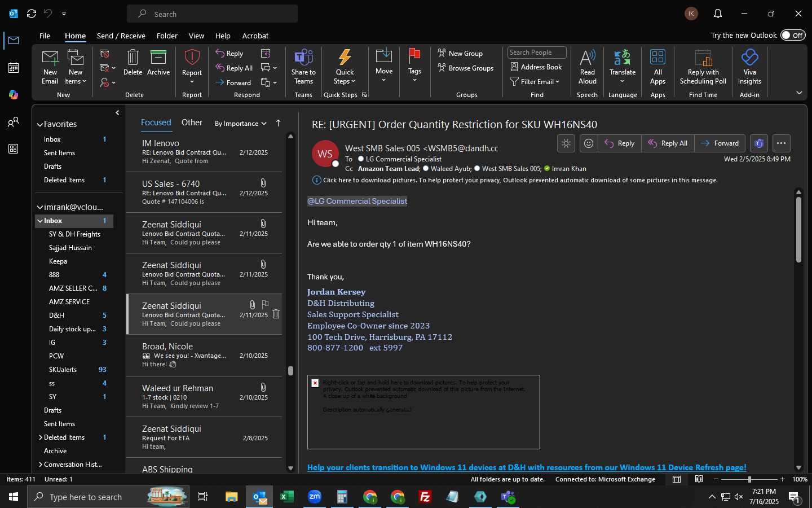The height and width of the screenshot is (508, 812).
Task: Switch to Other inbox tab
Action: pos(192,122)
